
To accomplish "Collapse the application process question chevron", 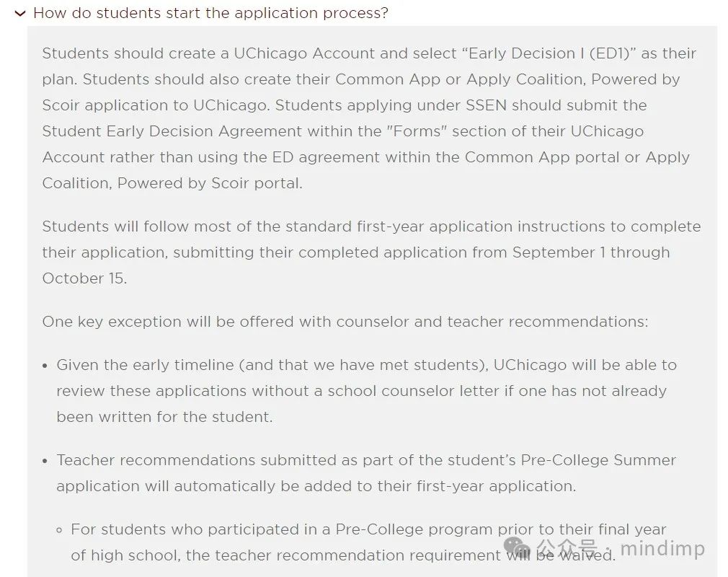I will (x=20, y=14).
